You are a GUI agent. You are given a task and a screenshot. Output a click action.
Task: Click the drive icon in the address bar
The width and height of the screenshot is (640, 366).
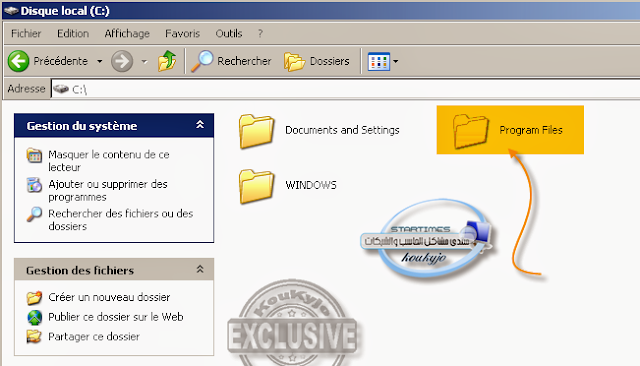[61, 89]
